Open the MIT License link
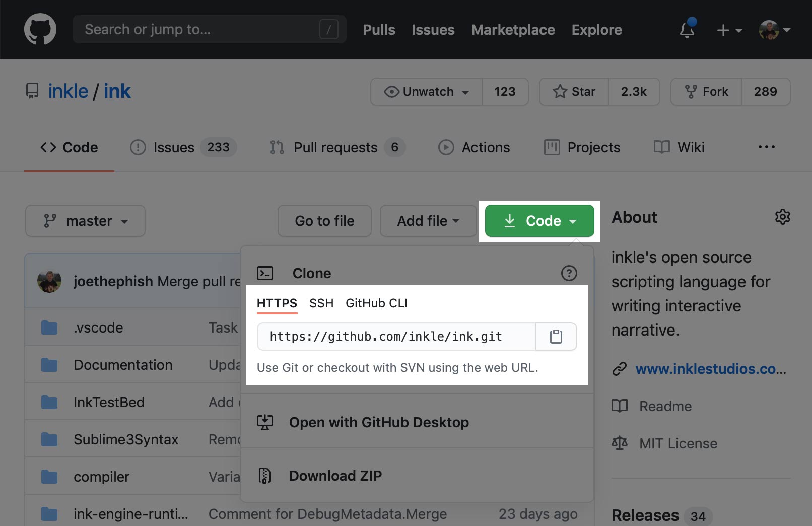812x526 pixels. (678, 443)
